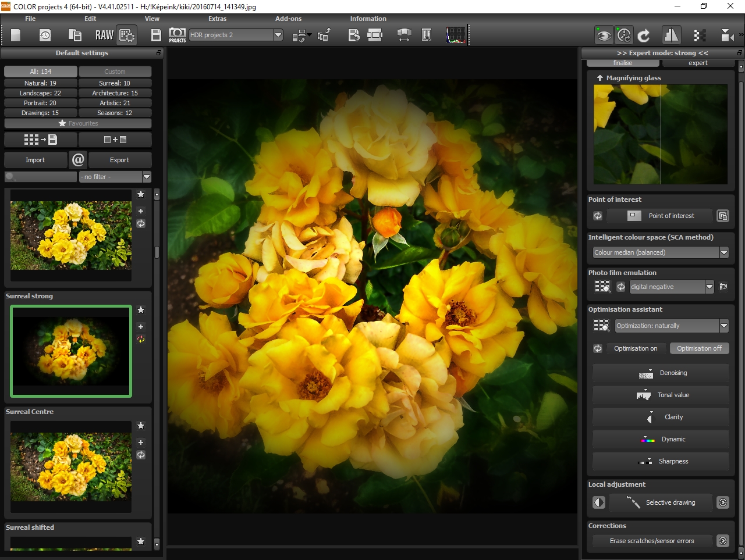Click the film-frame crop toolbar icon
Viewport: 745px width, 560px height.
375,35
